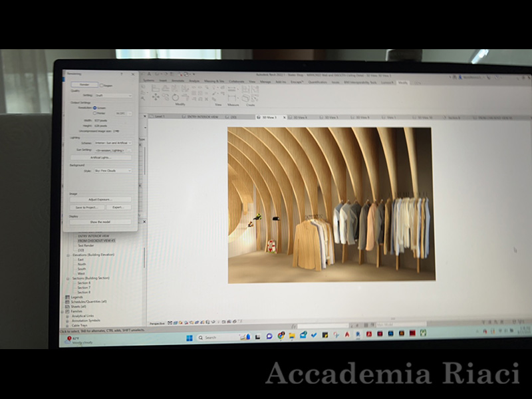
Task: Toggle Sun Path in the view control bar
Action: 181,323
